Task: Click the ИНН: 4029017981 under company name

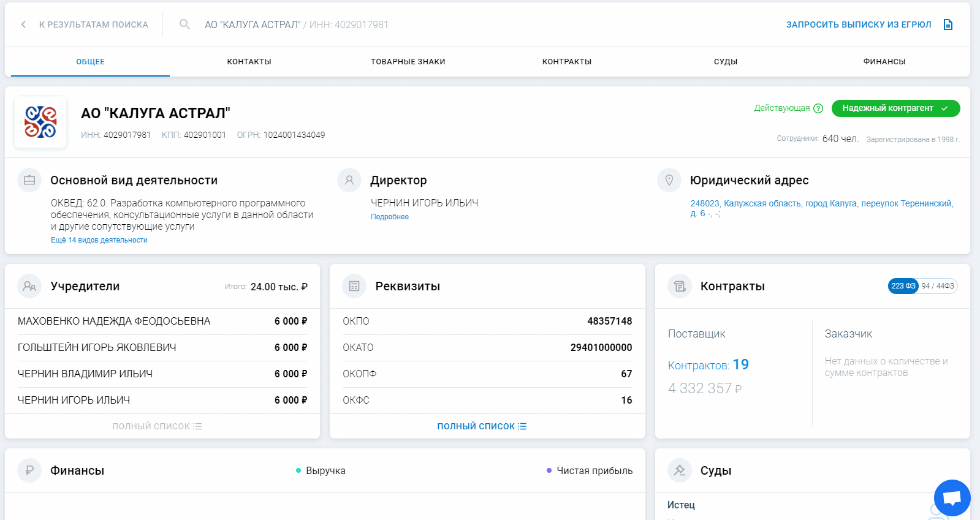Action: click(x=116, y=135)
